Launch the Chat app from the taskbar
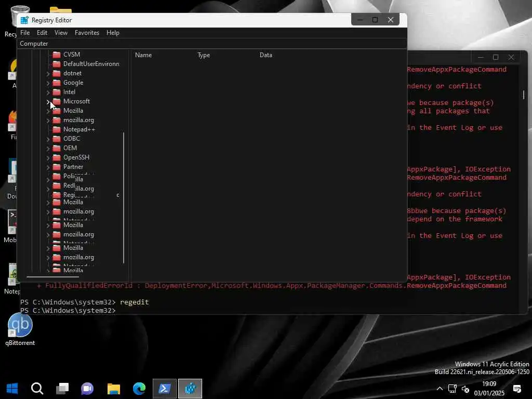 (87, 389)
